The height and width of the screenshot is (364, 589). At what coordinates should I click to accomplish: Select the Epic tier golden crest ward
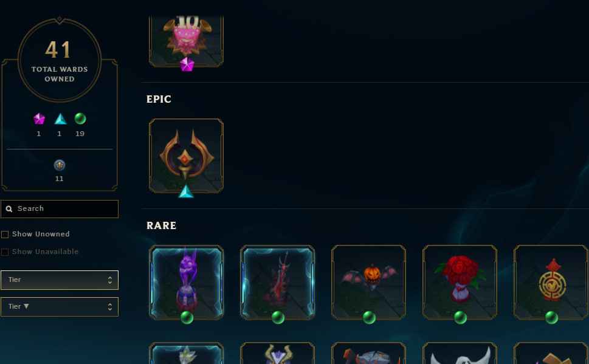click(x=187, y=156)
